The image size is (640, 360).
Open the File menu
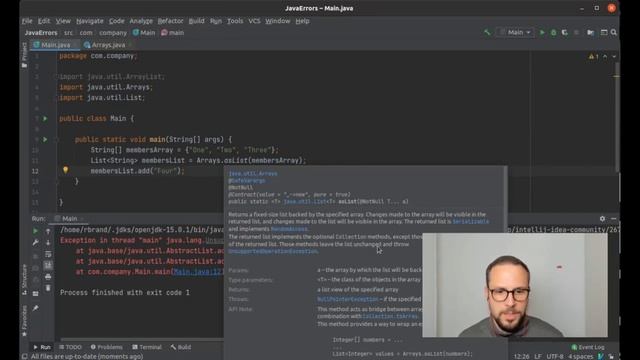click(x=27, y=21)
